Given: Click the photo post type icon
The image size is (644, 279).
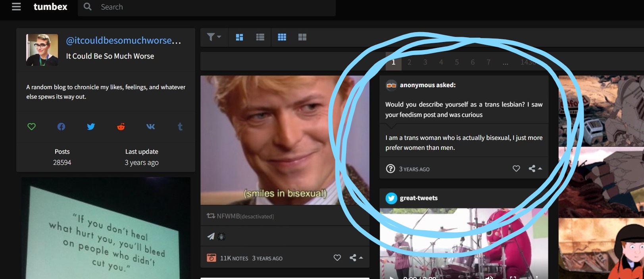Looking at the screenshot, I should pos(211,258).
